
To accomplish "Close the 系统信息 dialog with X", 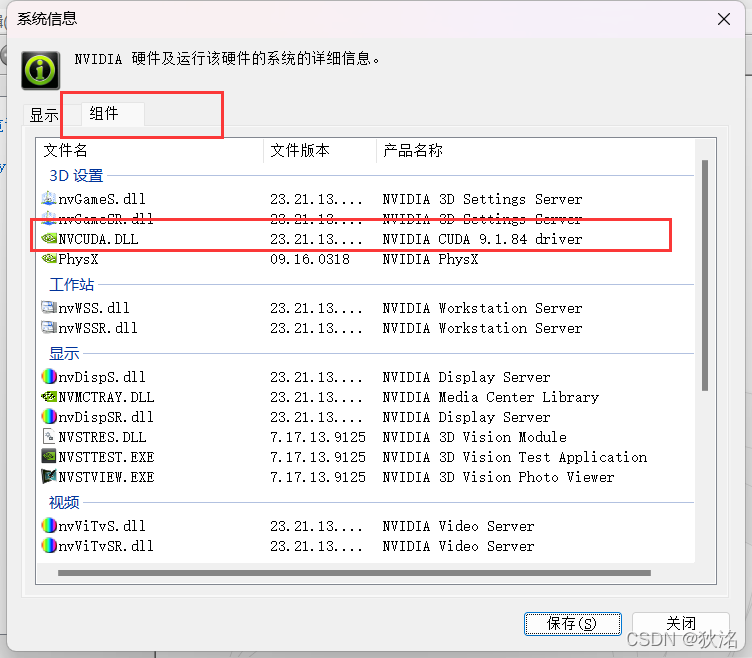I will pyautogui.click(x=724, y=19).
